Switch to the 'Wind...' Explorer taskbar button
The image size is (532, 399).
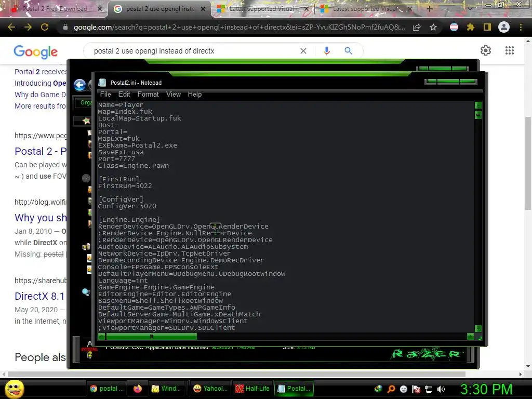click(166, 389)
